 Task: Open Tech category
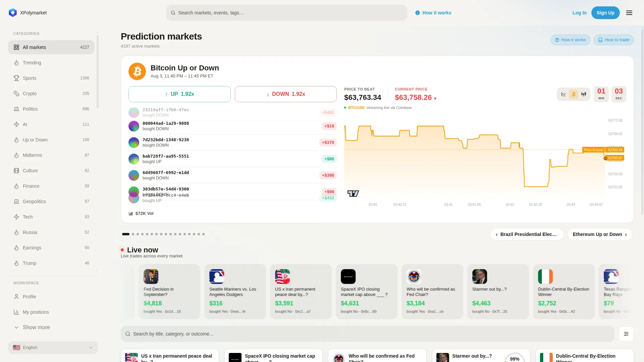point(51,217)
